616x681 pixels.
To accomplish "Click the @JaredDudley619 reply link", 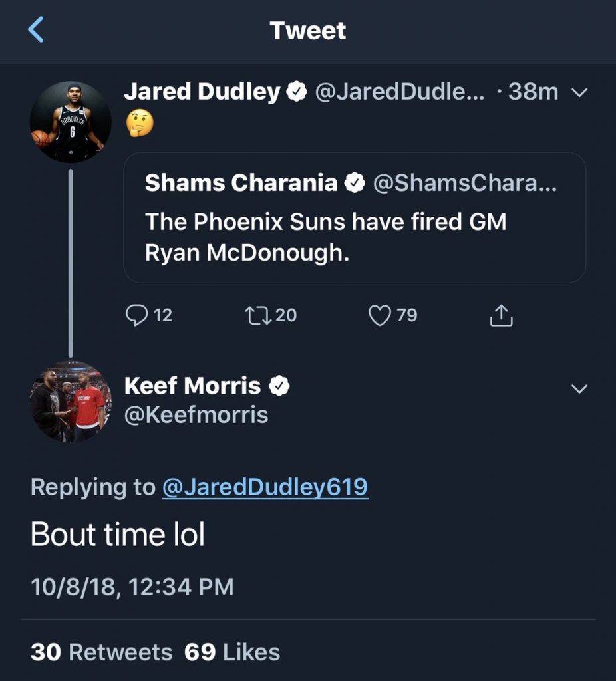I will pyautogui.click(x=265, y=487).
